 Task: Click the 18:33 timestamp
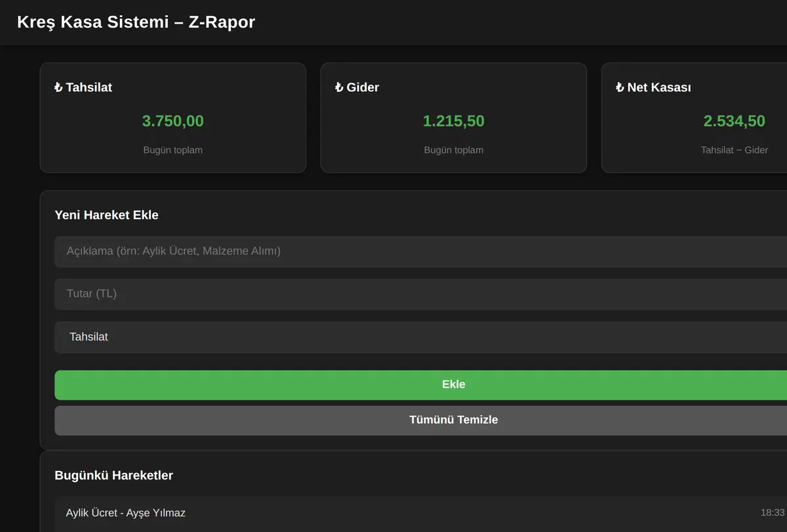tap(773, 512)
